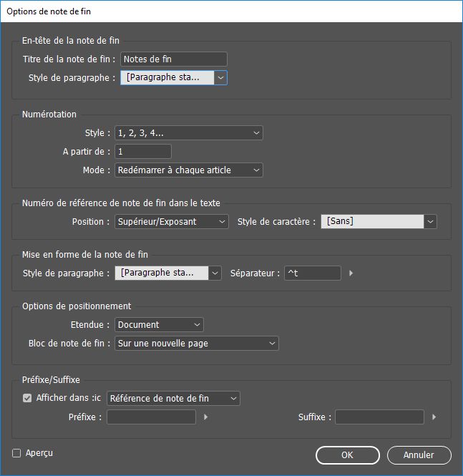This screenshot has height=476, width=463.
Task: Open the Mode dropdown "Redémarrer à chaque article"
Action: click(x=188, y=170)
